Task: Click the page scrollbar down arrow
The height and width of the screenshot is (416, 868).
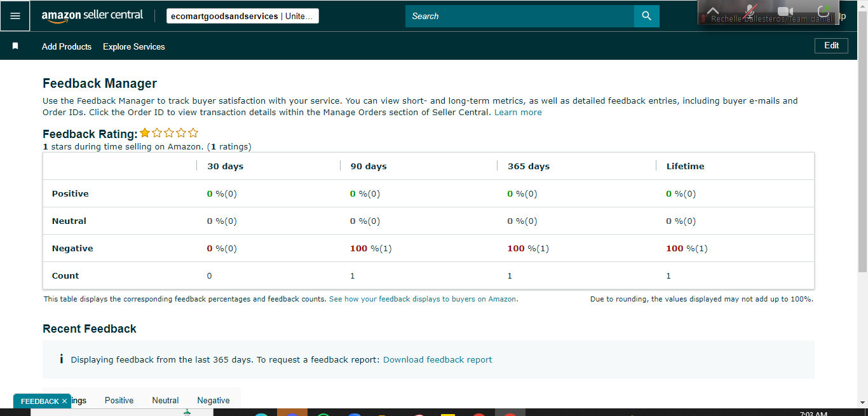Action: click(x=862, y=403)
